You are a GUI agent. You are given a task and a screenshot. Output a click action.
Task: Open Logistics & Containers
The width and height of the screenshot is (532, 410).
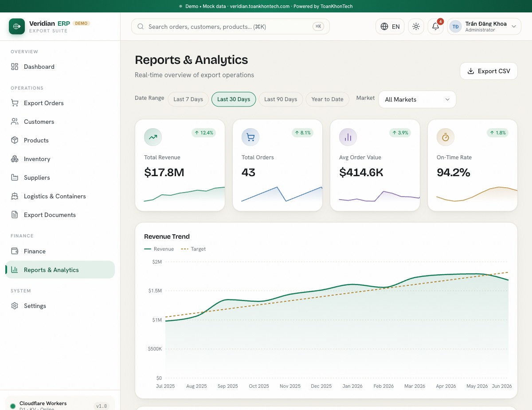pos(60,196)
